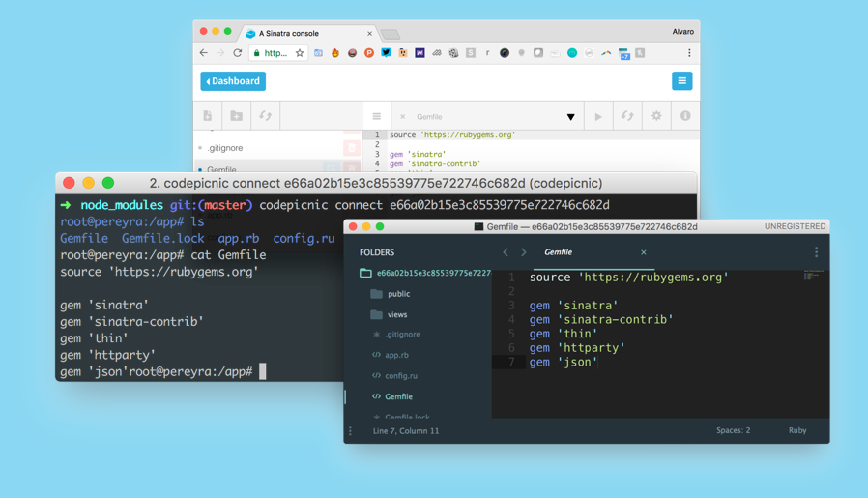Open the blue hamburger menu button
This screenshot has width=868, height=498.
[x=682, y=81]
